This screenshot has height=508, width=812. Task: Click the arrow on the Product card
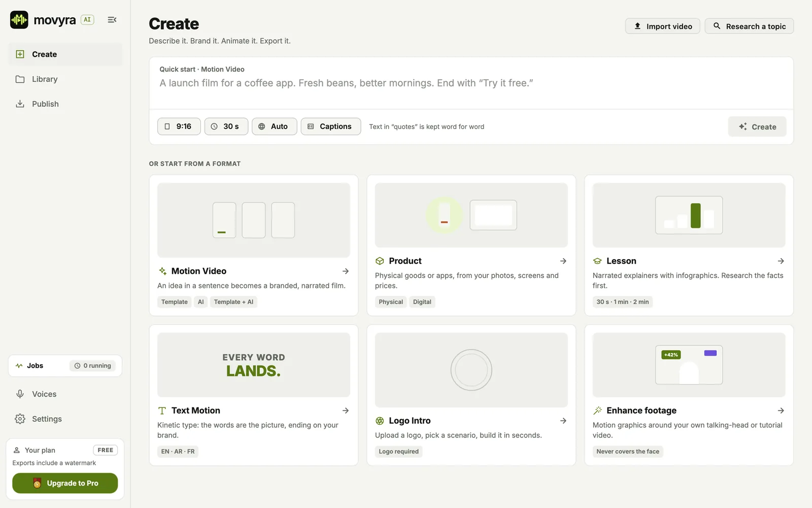tap(563, 261)
